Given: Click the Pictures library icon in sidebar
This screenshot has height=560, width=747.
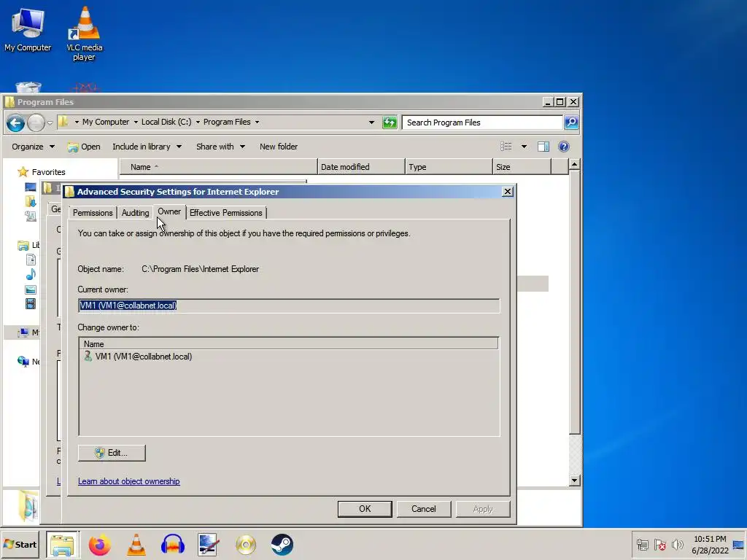Looking at the screenshot, I should click(x=31, y=289).
